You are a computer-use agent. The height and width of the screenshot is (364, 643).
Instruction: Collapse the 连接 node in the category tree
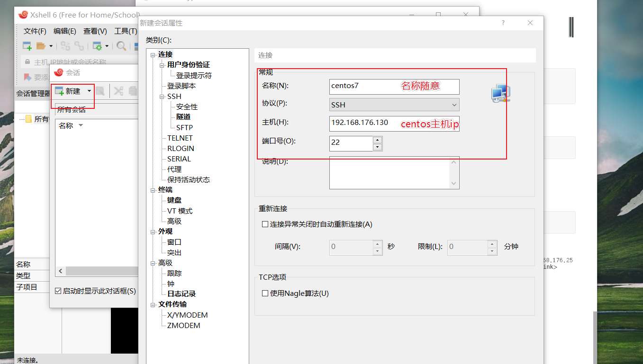[153, 55]
